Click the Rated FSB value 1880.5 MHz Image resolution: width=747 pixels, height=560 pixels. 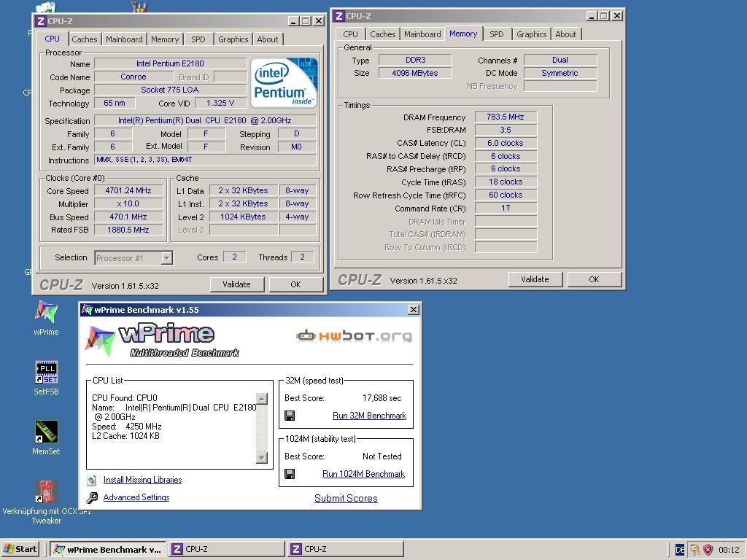click(x=128, y=230)
